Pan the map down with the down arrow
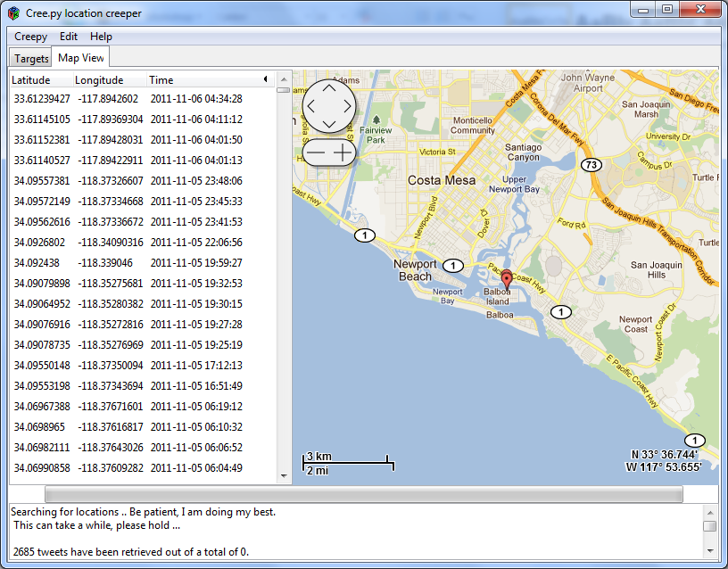 pyautogui.click(x=329, y=124)
